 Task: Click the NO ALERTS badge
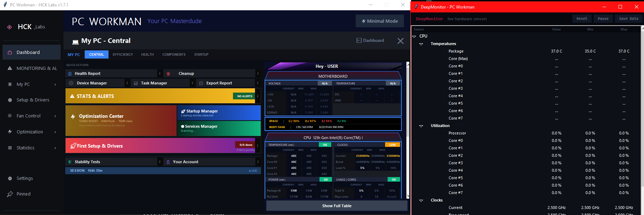(x=244, y=96)
